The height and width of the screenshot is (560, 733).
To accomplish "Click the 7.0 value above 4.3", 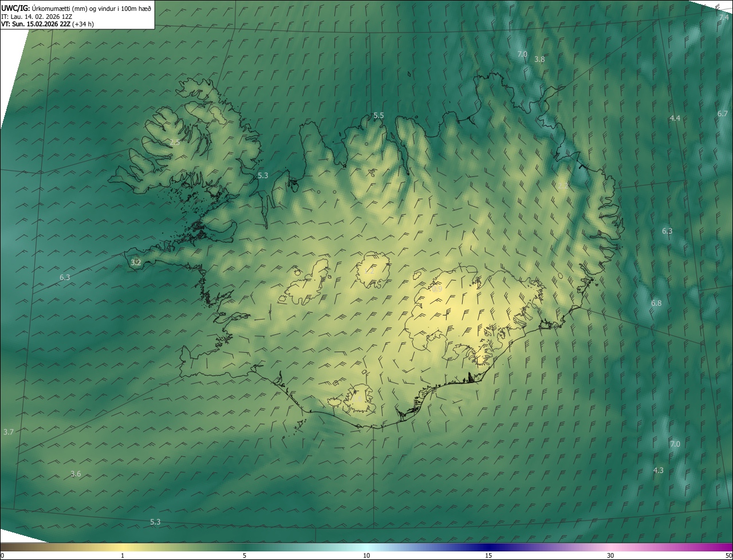I will pos(675,444).
